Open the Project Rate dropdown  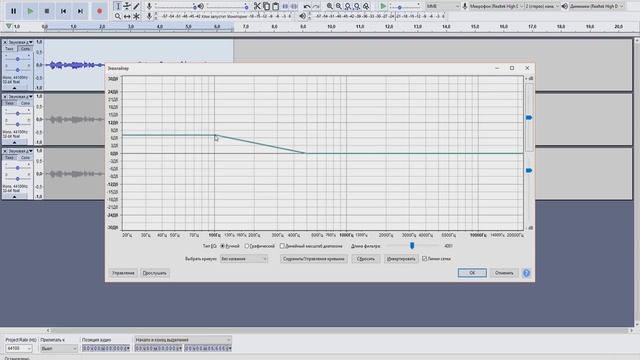coord(18,349)
